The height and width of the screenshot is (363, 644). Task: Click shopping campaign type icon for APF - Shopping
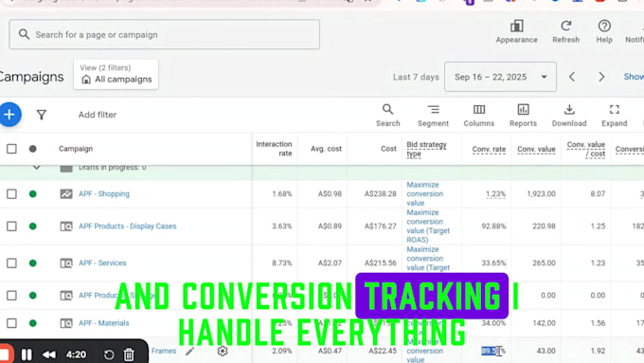pyautogui.click(x=66, y=193)
